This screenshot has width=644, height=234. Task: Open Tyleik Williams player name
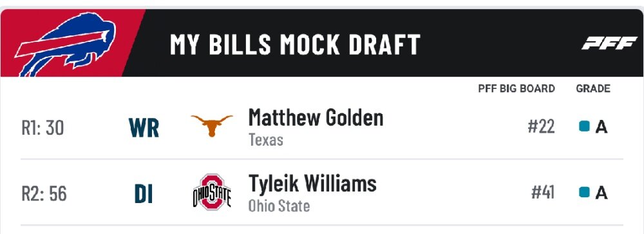click(x=312, y=184)
